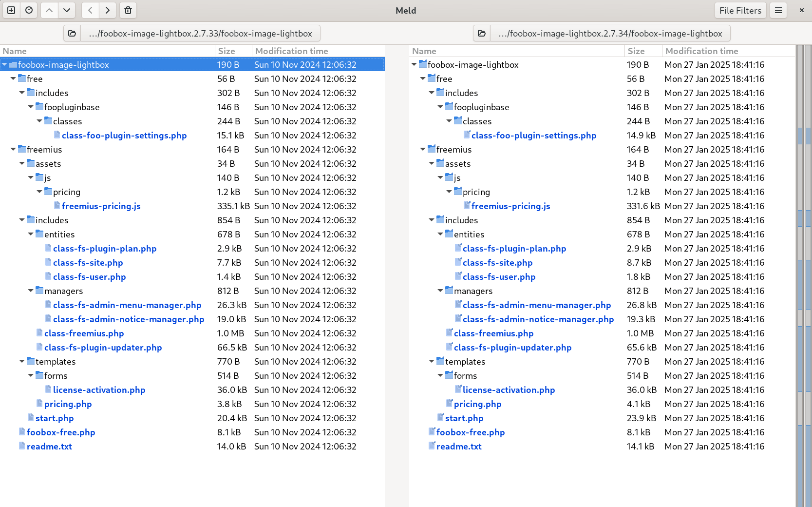Click the left pane 2.7.33 folder path button

pos(200,33)
